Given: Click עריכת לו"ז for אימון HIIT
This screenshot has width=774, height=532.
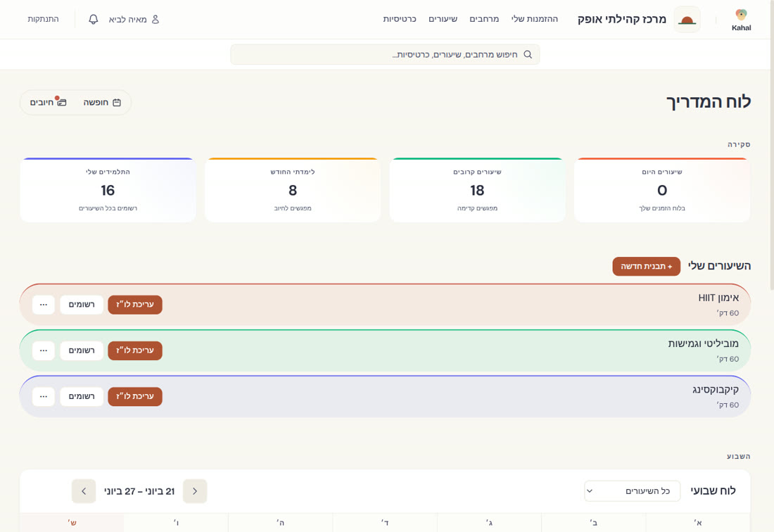Looking at the screenshot, I should [135, 305].
